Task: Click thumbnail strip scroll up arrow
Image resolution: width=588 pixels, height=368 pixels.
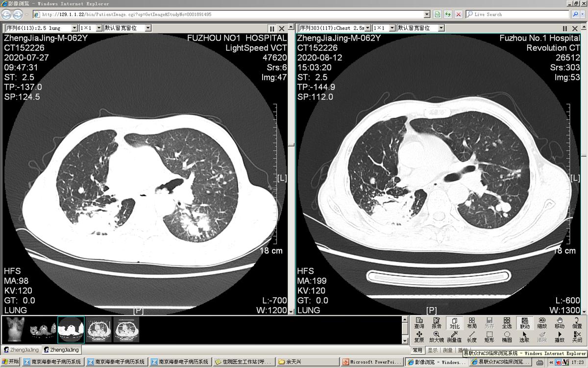Action: [405, 319]
